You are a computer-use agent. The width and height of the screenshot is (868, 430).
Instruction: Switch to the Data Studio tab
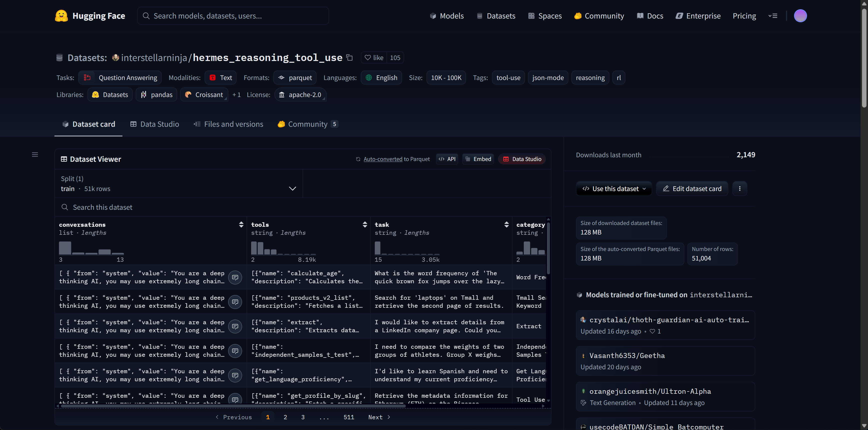155,124
